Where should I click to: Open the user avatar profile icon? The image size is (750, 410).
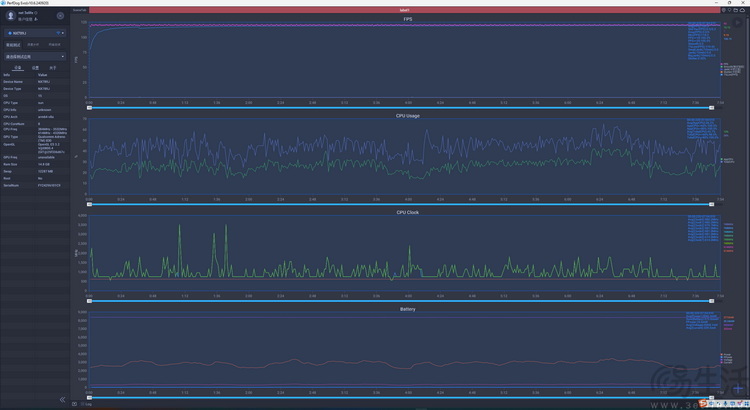[11, 16]
